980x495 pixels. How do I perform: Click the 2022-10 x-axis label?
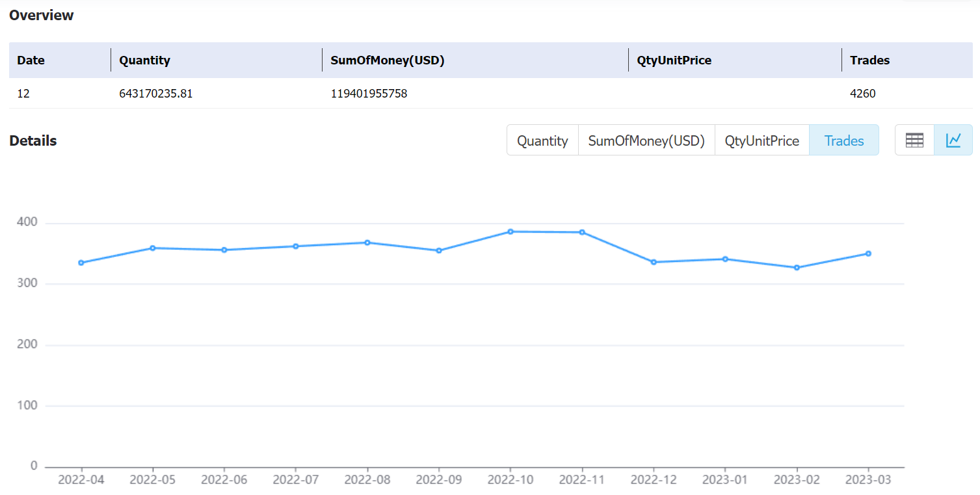[510, 480]
